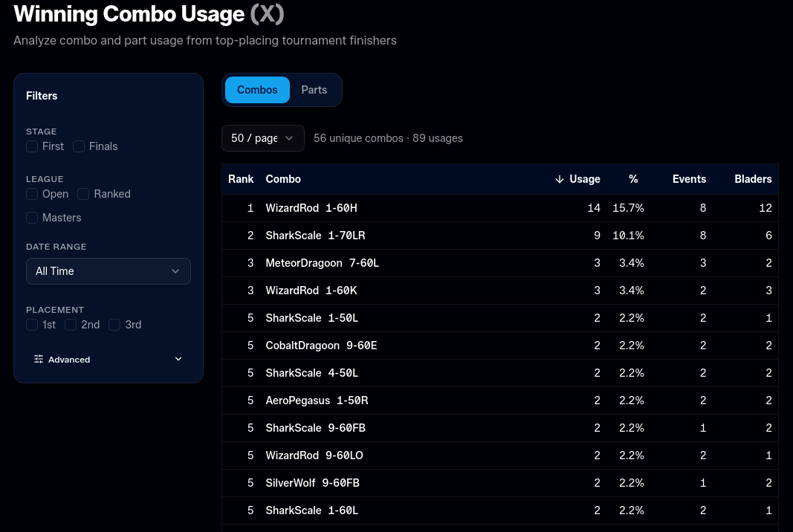Viewport: 793px width, 532px height.
Task: Enable the First stage checkbox
Action: tap(32, 146)
